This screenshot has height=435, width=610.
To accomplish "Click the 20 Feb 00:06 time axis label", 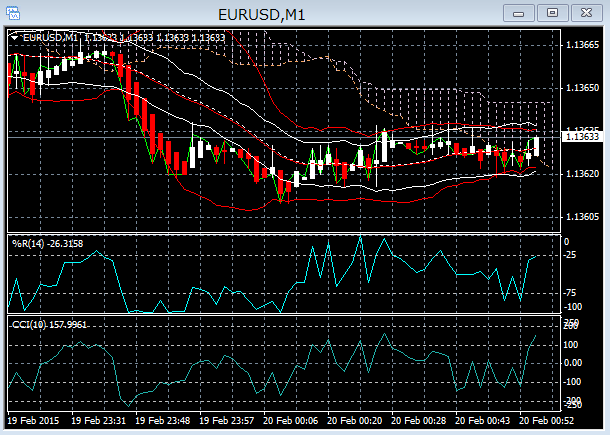I will (x=289, y=420).
